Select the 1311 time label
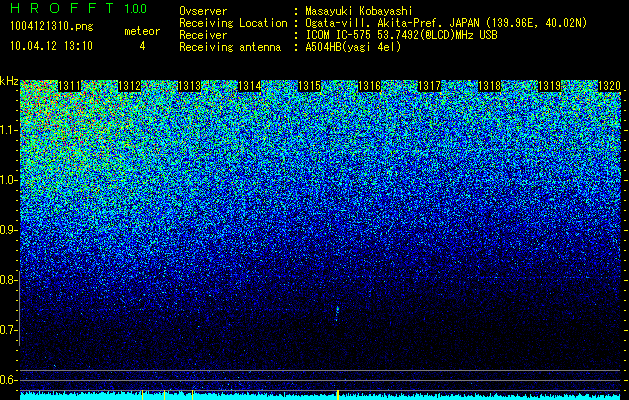Screen dimensions: 629x400 70,86
